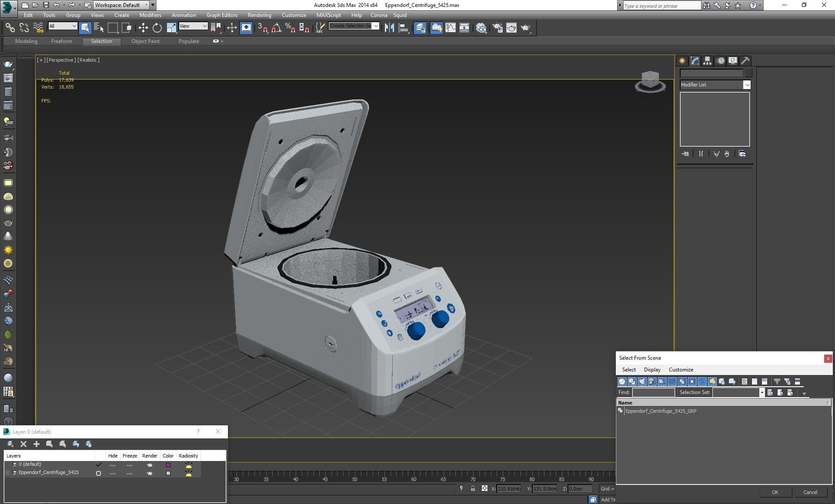This screenshot has height=504, width=835.
Task: Choose the Select and Scale tool
Action: coord(171,28)
